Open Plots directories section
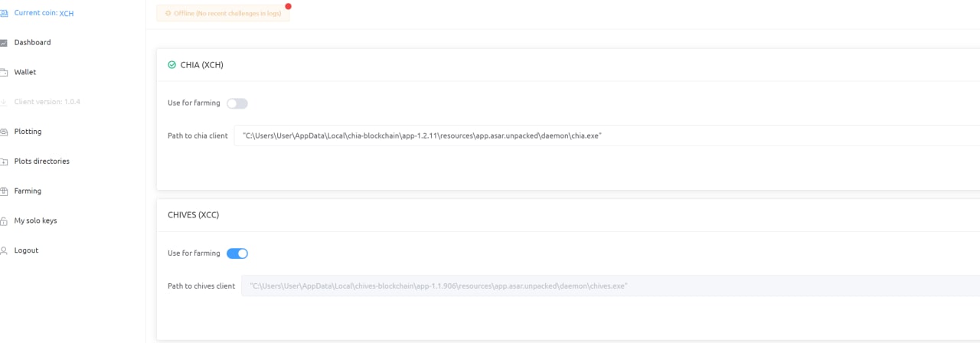980x343 pixels. [x=42, y=162]
